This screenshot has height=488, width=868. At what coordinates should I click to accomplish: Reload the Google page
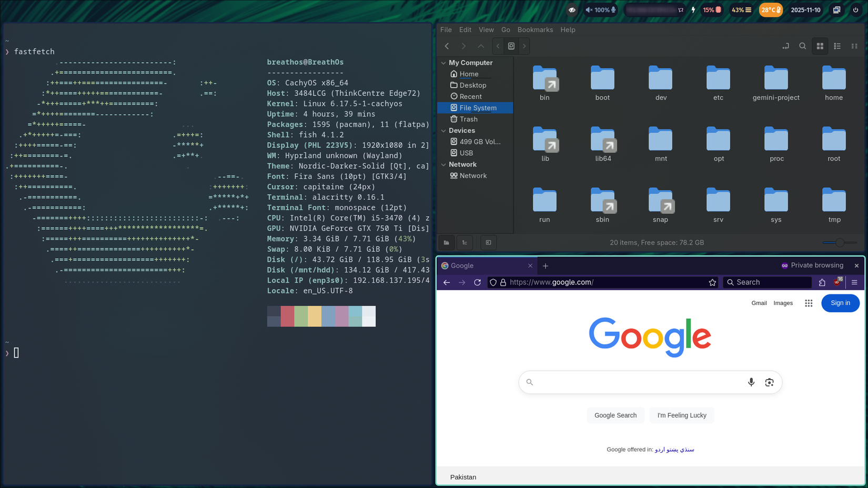tap(477, 282)
